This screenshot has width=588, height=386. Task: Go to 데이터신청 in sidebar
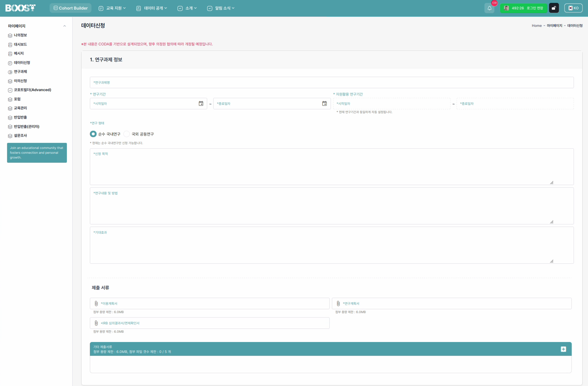tap(22, 63)
